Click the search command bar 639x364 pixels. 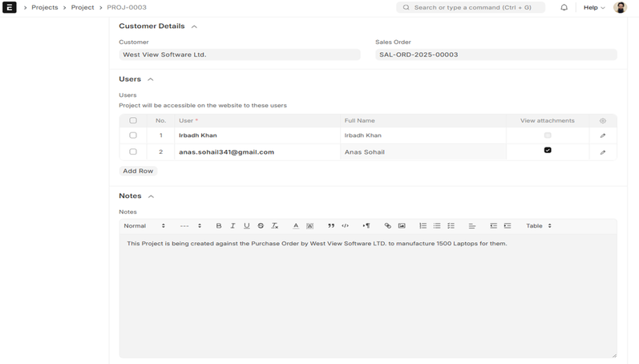click(x=471, y=7)
